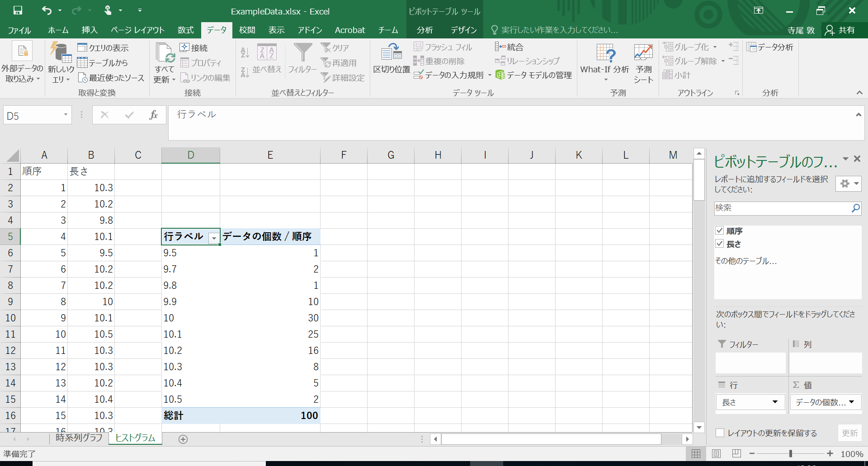The width and height of the screenshot is (868, 466).
Task: Click その他のテーブル... link
Action: [745, 261]
